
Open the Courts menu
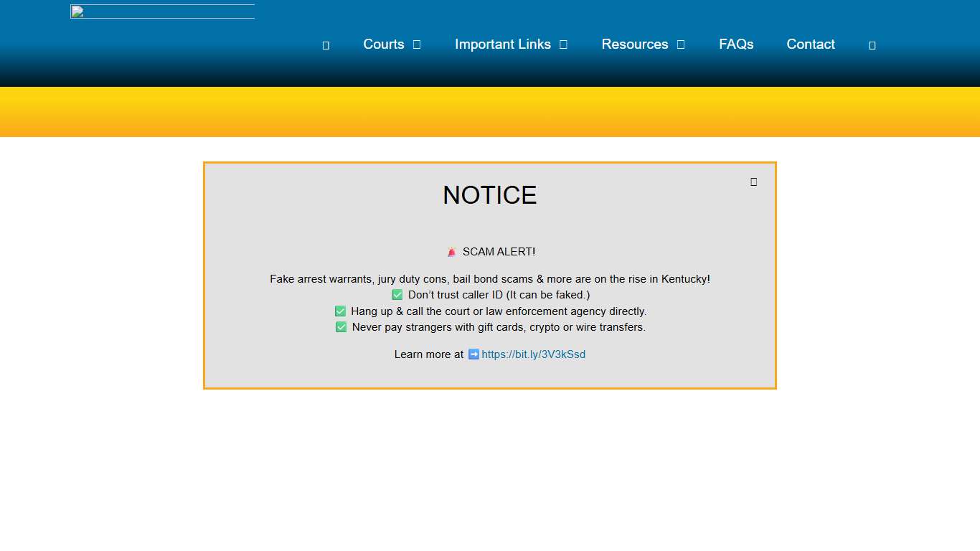(383, 44)
